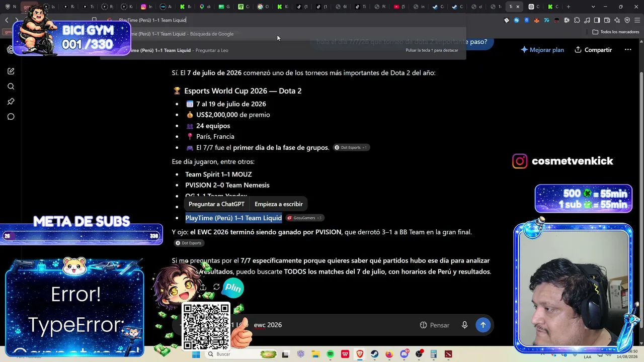Close the active browser tab
Image resolution: width=644 pixels, height=362 pixels.
tap(518, 7)
